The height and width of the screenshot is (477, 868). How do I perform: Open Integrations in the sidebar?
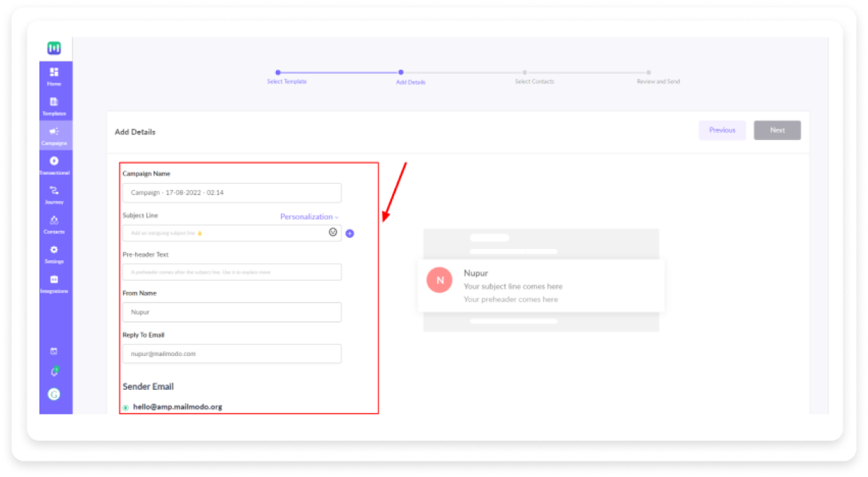pos(54,283)
